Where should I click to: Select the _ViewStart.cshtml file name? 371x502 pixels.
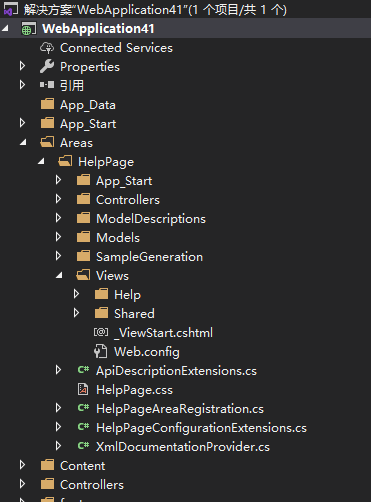tap(163, 333)
